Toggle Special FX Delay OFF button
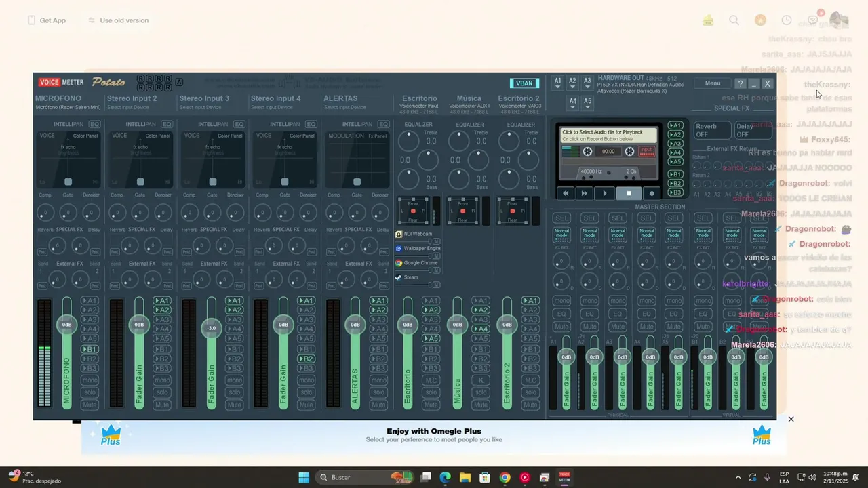 point(752,130)
